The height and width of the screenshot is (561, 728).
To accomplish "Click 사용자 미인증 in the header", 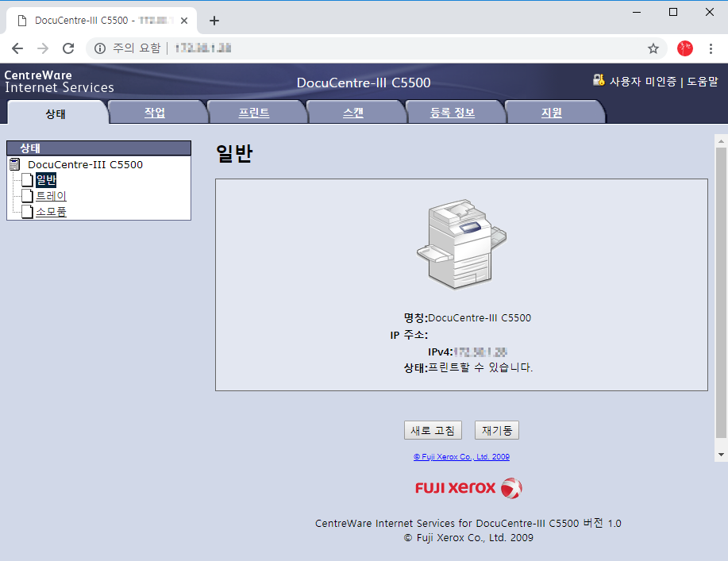I will click(x=642, y=82).
